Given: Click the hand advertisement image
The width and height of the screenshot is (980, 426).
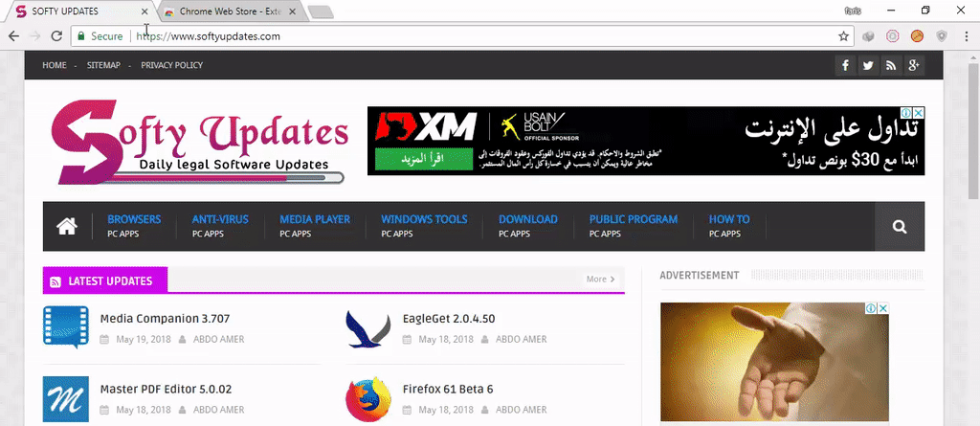Looking at the screenshot, I should click(774, 362).
